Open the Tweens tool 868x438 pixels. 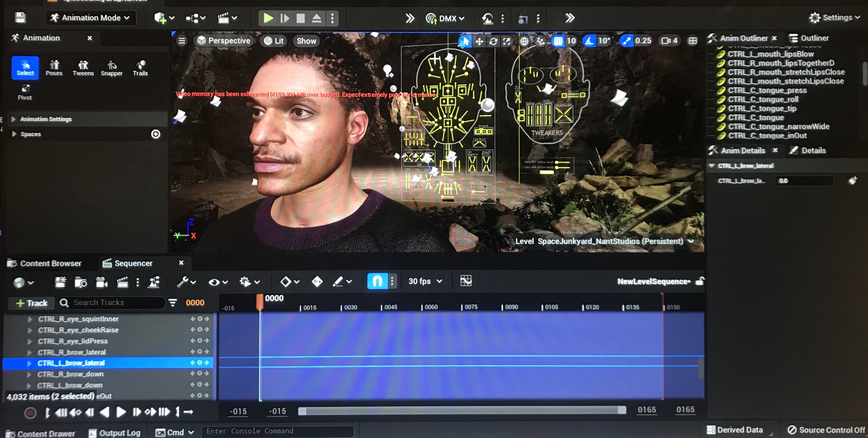[83, 67]
